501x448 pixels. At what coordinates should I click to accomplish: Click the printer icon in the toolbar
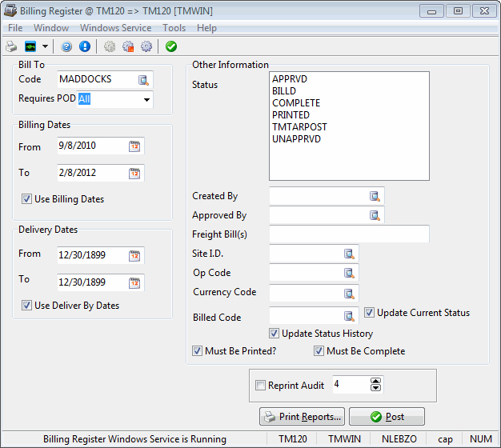(x=11, y=46)
